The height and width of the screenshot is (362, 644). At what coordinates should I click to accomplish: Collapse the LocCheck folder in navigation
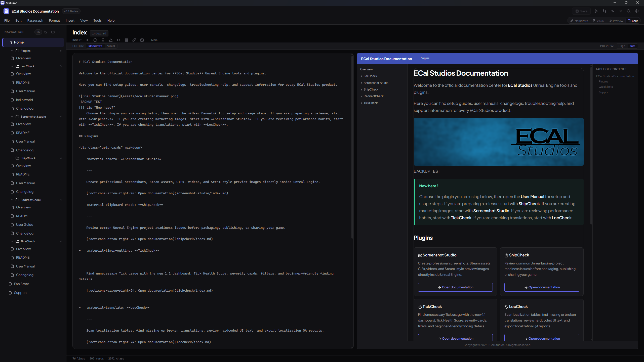pyautogui.click(x=12, y=66)
